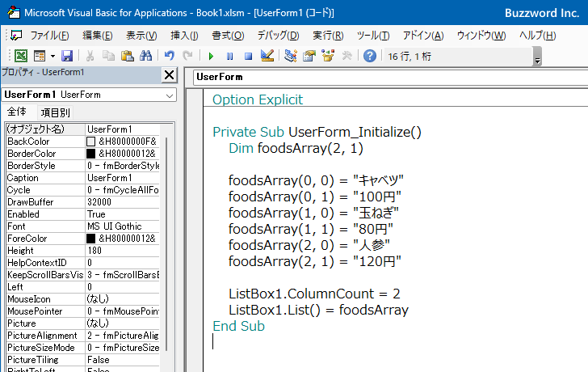
Task: Select the KeepScrollBarsVisible property row
Action: [x=83, y=275]
